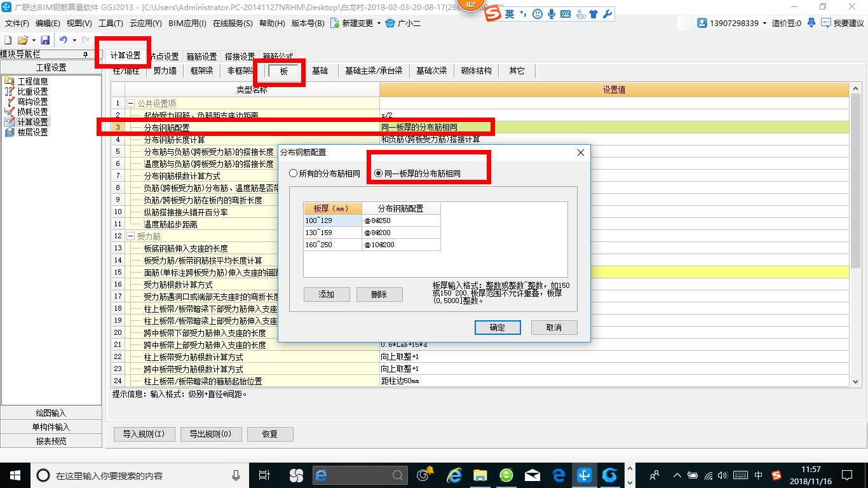
Task: Open account 13907298339 dropdown arrow
Action: [764, 23]
